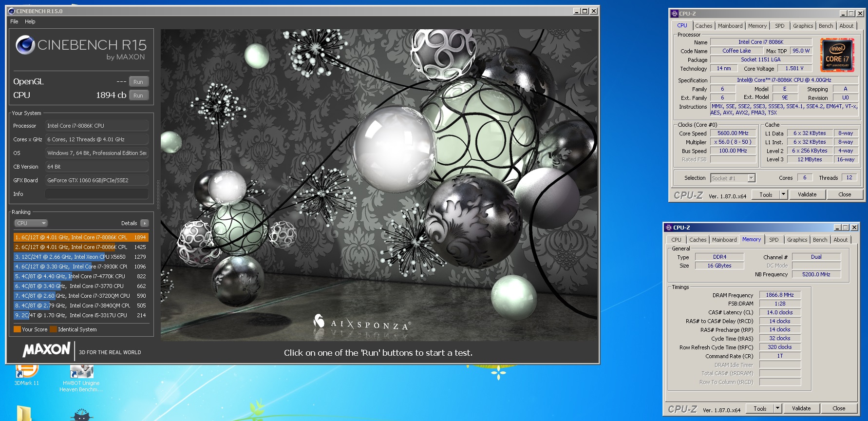The image size is (868, 421).
Task: Click Close button in upper CPU-Z window
Action: click(845, 194)
